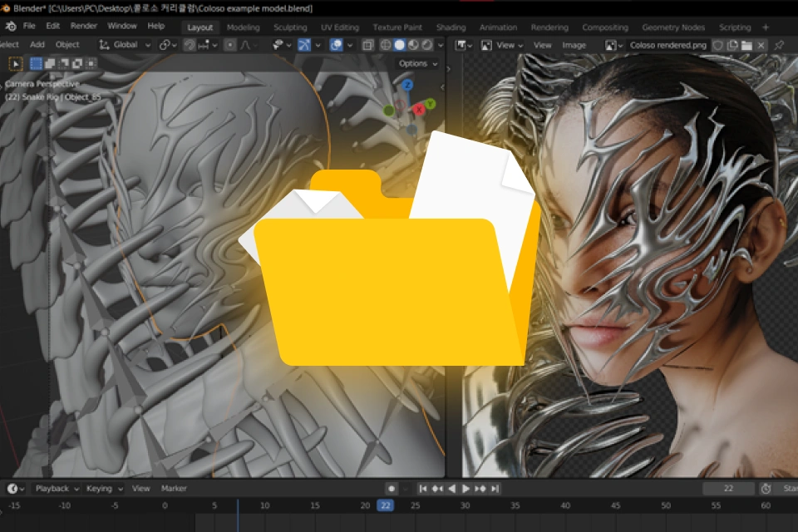Open the Window menu
This screenshot has height=532, width=798.
coord(122,26)
